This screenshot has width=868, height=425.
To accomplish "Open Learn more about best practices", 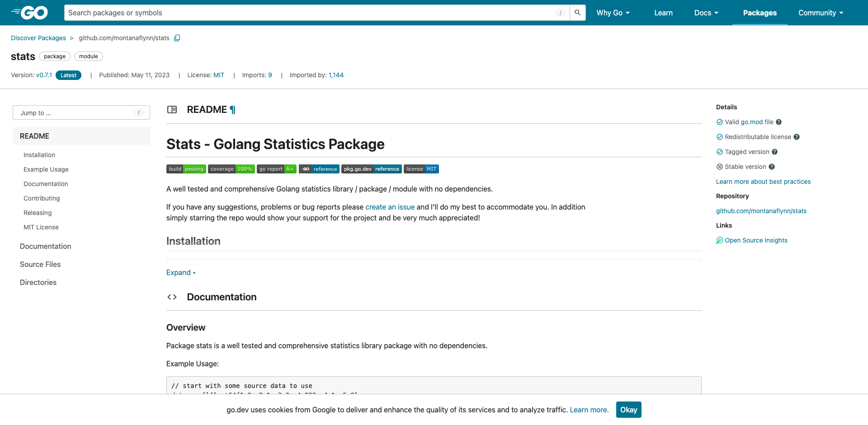I will pyautogui.click(x=764, y=182).
